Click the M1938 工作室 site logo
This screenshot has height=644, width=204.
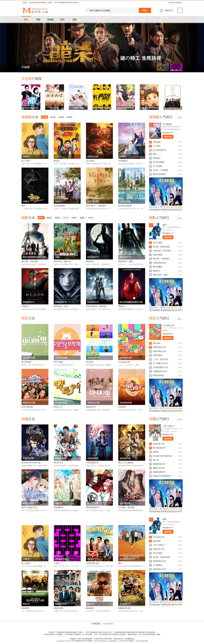pos(35,10)
